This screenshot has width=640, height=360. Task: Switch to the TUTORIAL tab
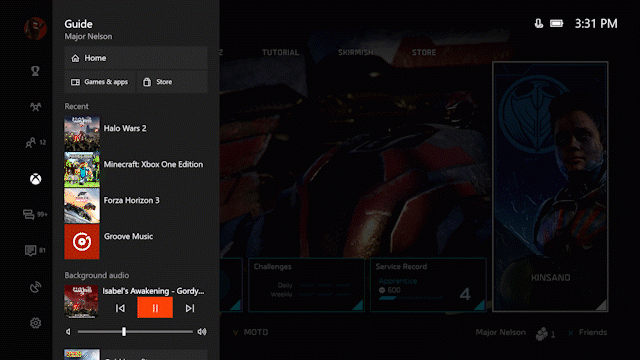pos(280,52)
